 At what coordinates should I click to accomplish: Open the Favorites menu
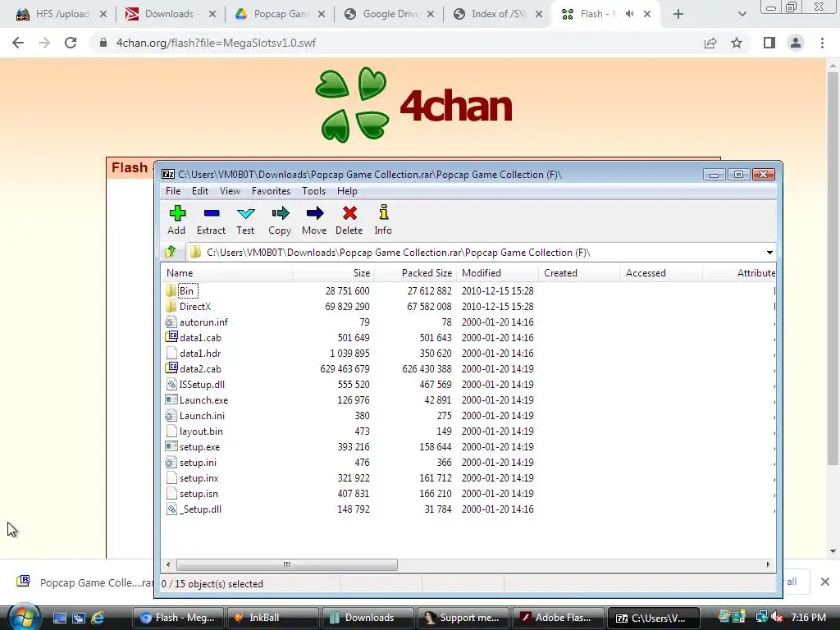click(x=271, y=191)
